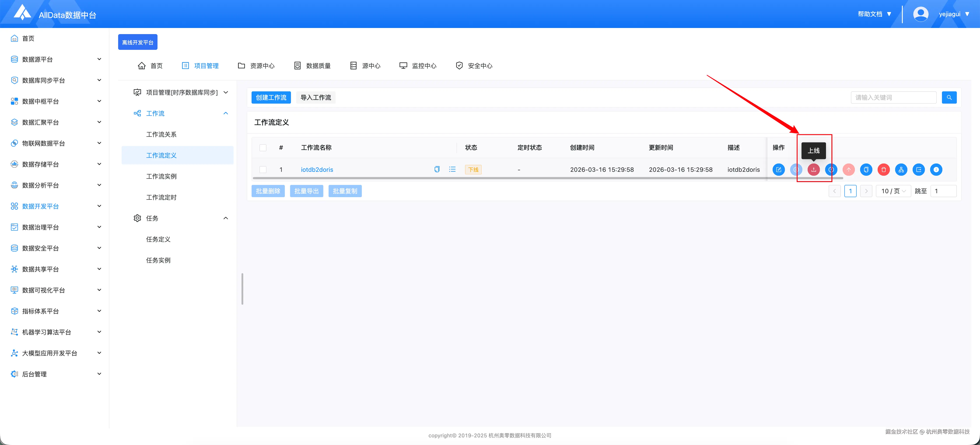Click the red trash delete icon
The height and width of the screenshot is (445, 980).
point(883,169)
